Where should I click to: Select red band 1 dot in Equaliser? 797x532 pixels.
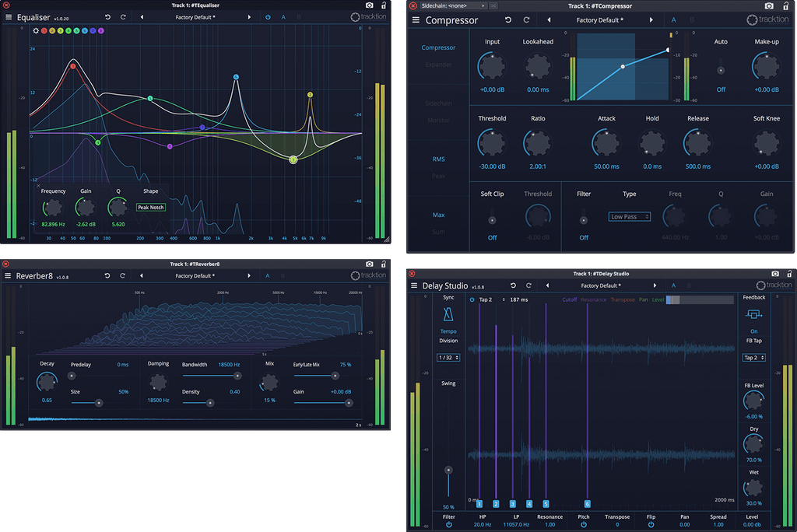(44, 30)
